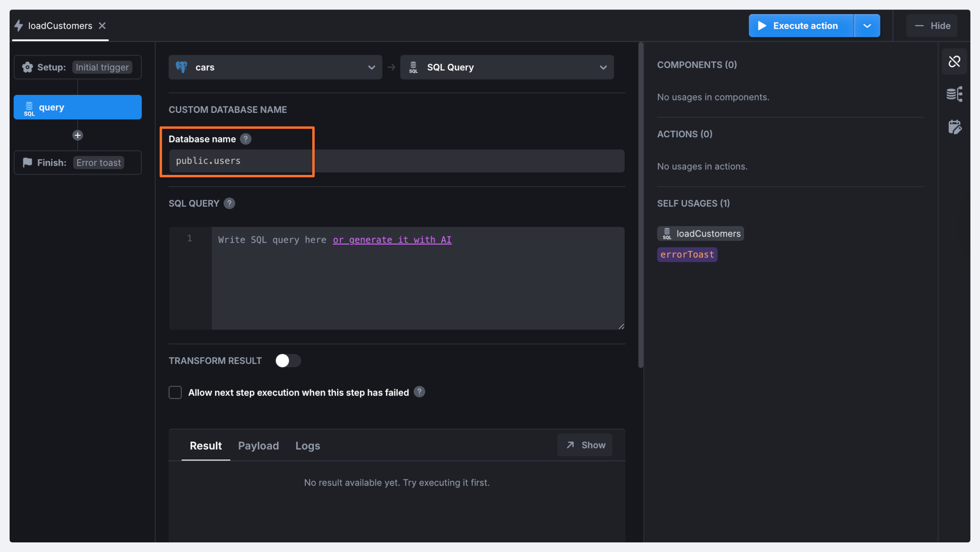Enable allow next step execution checkbox
The image size is (980, 552).
pyautogui.click(x=175, y=392)
